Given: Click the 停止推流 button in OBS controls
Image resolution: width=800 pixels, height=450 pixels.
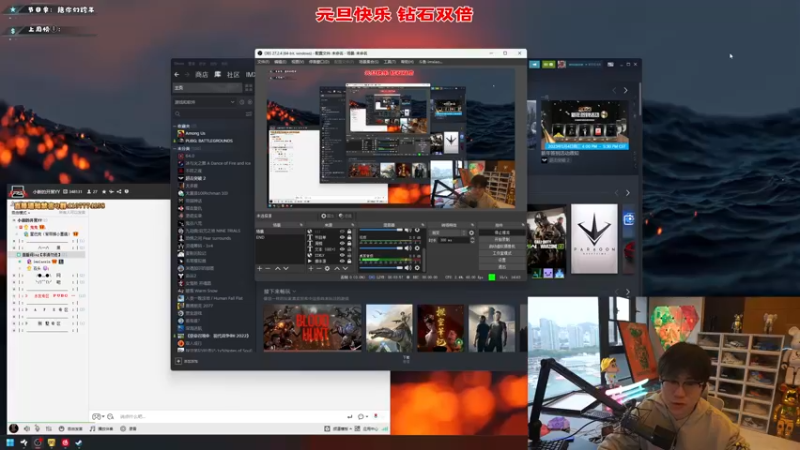Looking at the screenshot, I should coord(502,232).
